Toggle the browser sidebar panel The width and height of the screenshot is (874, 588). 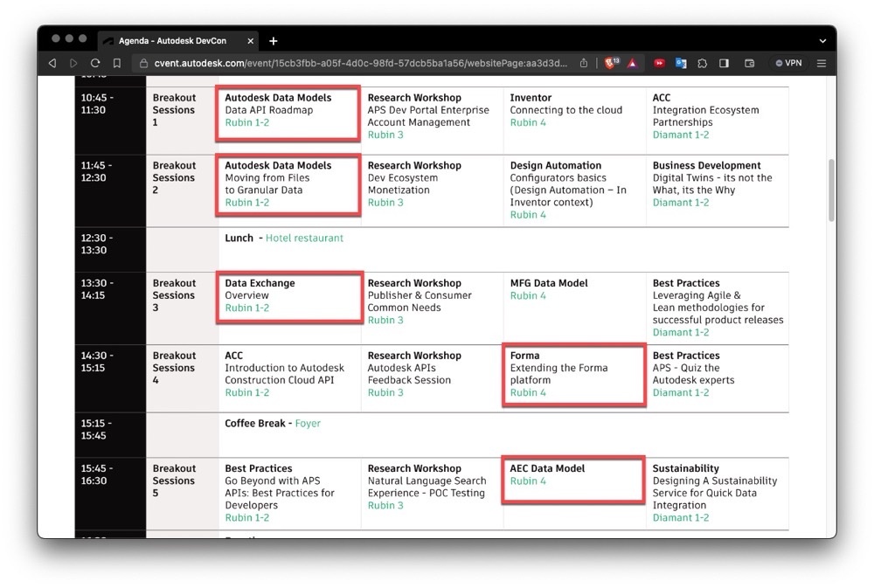[725, 63]
